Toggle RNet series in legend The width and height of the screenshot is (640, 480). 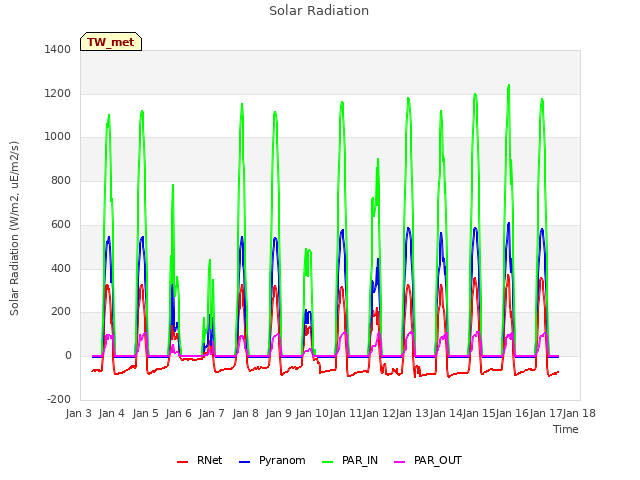click(x=200, y=460)
